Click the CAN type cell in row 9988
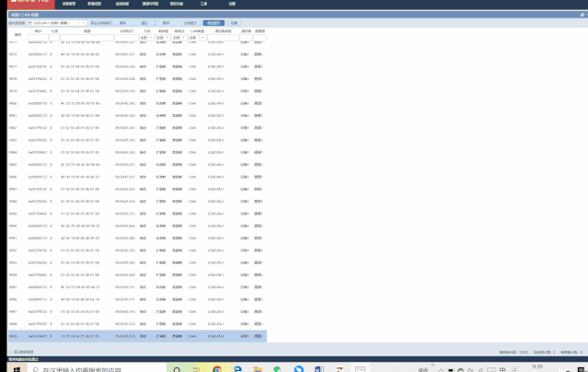The width and height of the screenshot is (588, 372). [192, 202]
